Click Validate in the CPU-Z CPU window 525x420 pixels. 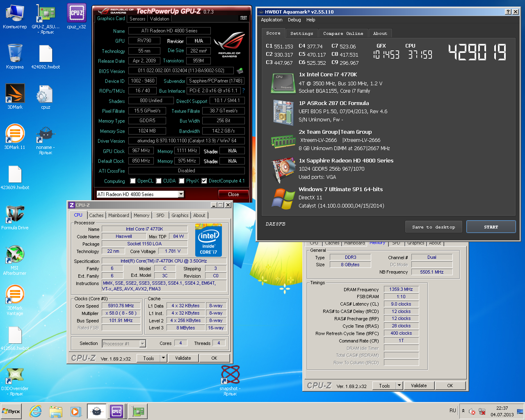tap(183, 358)
